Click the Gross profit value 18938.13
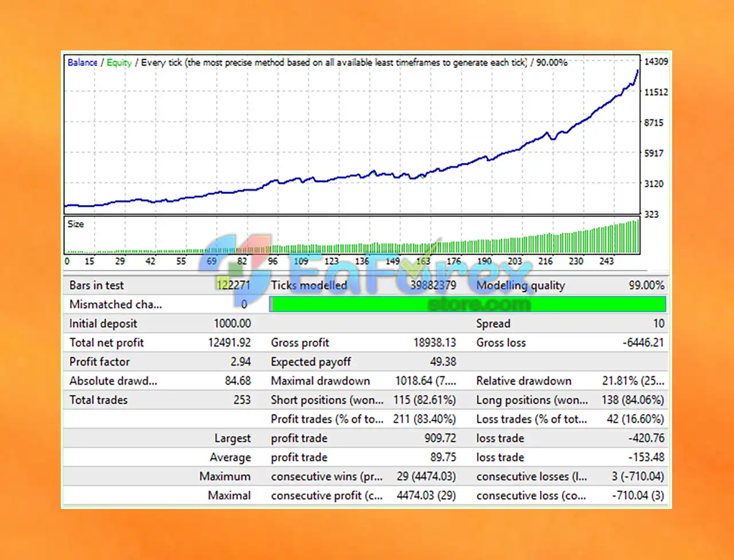734x560 pixels. click(x=435, y=343)
